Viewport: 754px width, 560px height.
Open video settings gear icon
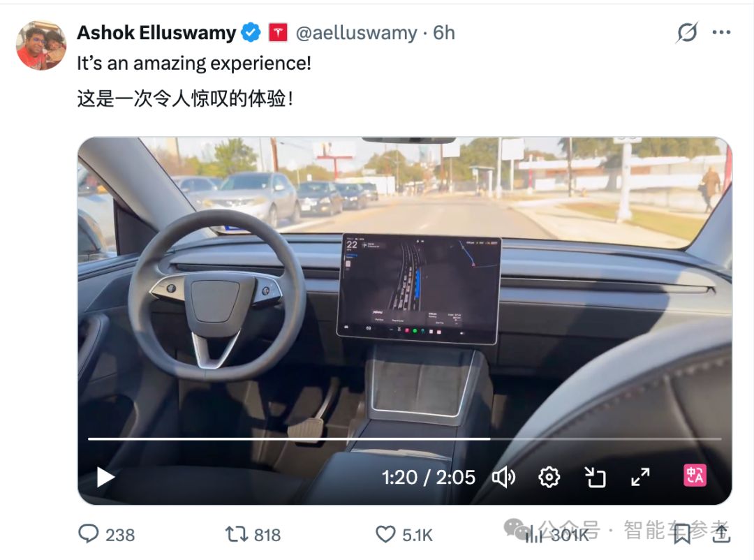click(549, 477)
